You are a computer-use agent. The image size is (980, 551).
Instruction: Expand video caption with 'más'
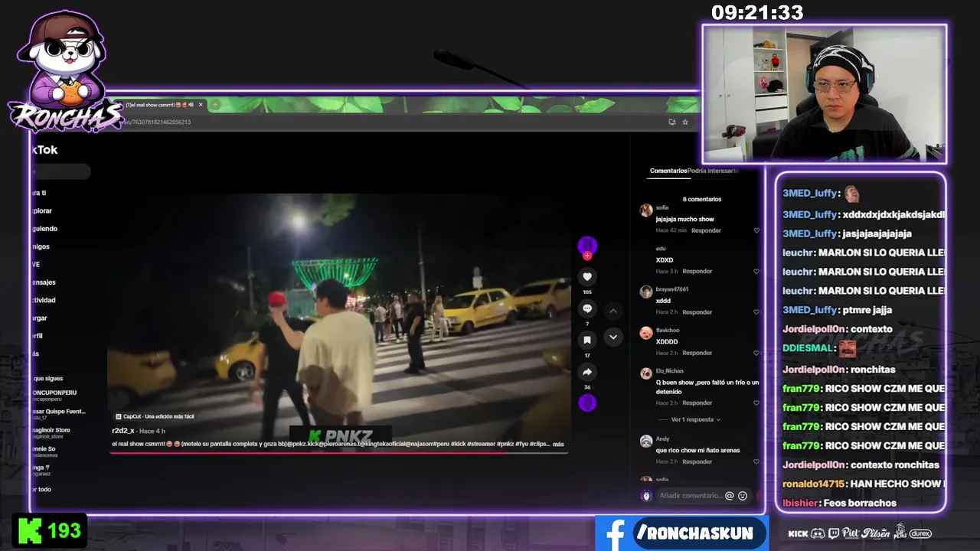coord(558,444)
